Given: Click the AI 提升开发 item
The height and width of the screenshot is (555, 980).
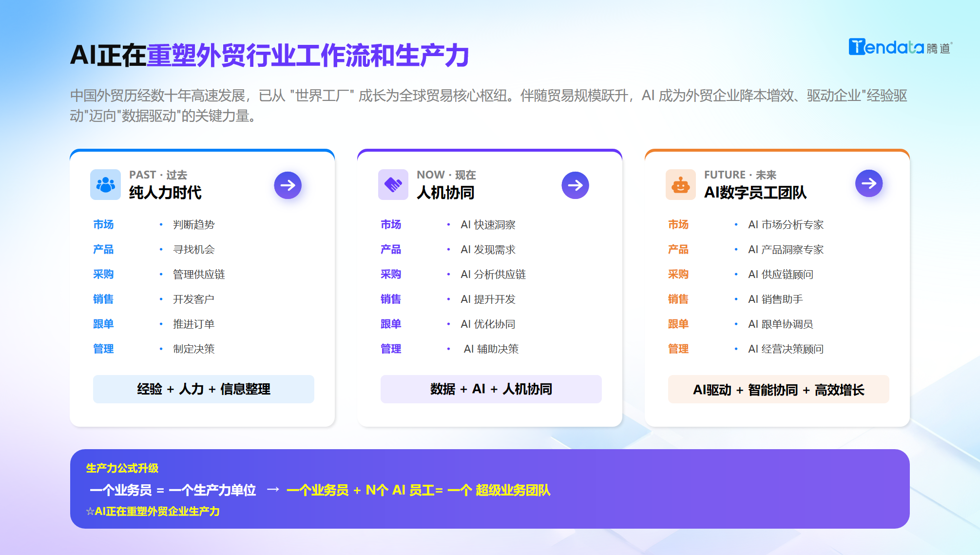Looking at the screenshot, I should tap(488, 299).
